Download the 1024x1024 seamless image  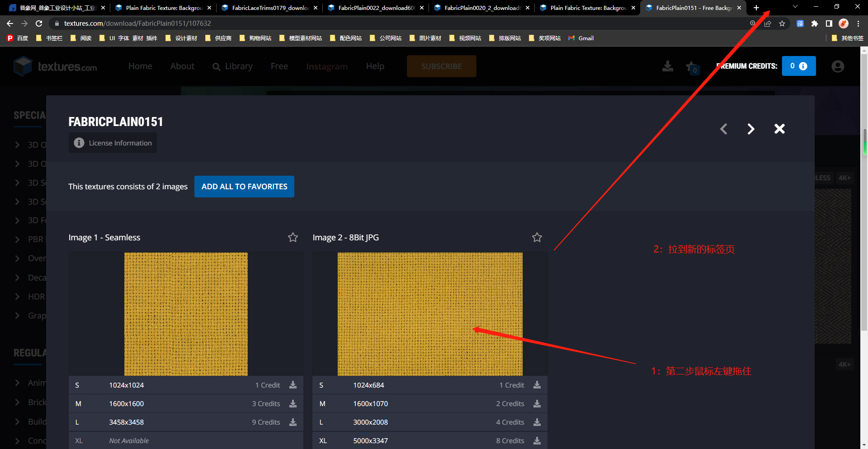click(x=293, y=385)
